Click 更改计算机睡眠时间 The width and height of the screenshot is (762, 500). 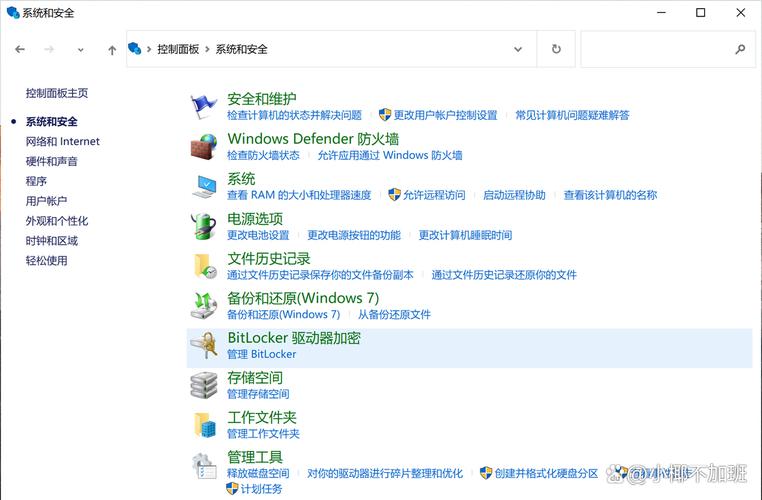466,235
